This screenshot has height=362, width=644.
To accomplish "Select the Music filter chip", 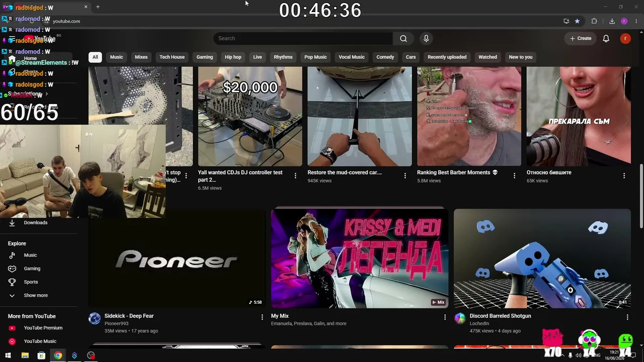I will (x=116, y=57).
